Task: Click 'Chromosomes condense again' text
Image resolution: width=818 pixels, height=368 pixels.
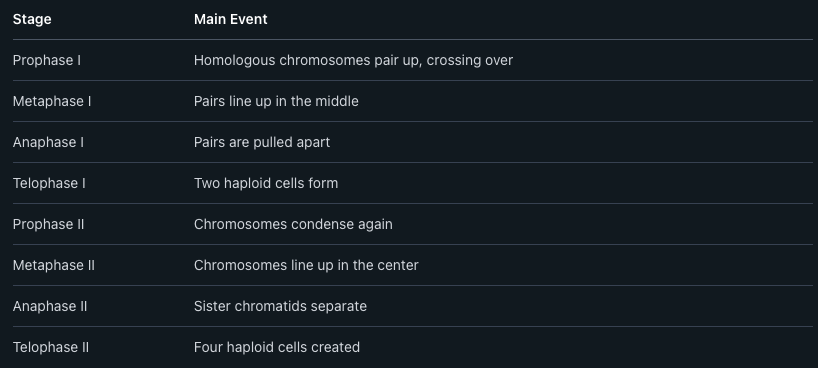Action: tap(293, 224)
